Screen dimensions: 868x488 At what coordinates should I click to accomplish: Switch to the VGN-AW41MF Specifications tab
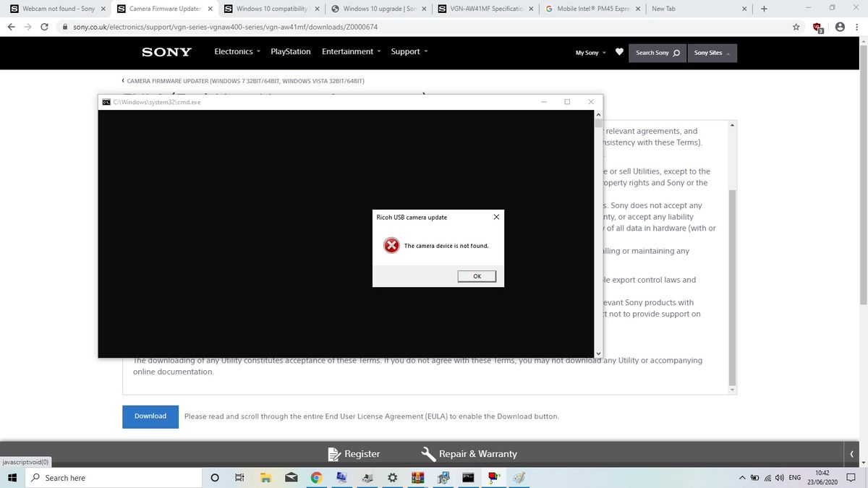point(487,9)
